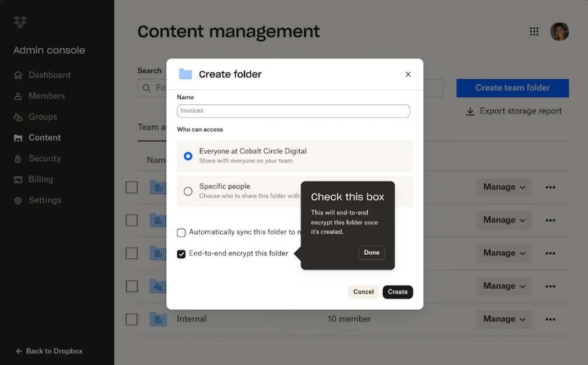Uncheck End-to-end encrypt this folder
588x365 pixels.
click(x=181, y=254)
